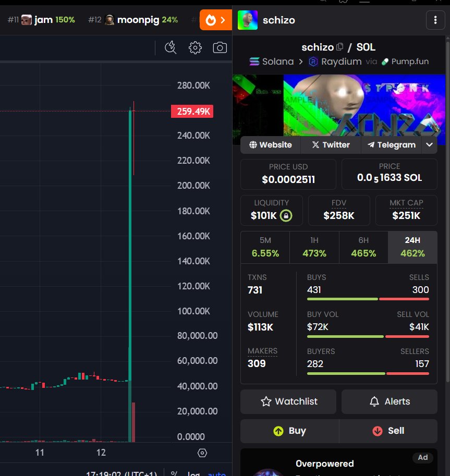
Task: Click the PRICE 1633 SOL box
Action: tap(390, 174)
